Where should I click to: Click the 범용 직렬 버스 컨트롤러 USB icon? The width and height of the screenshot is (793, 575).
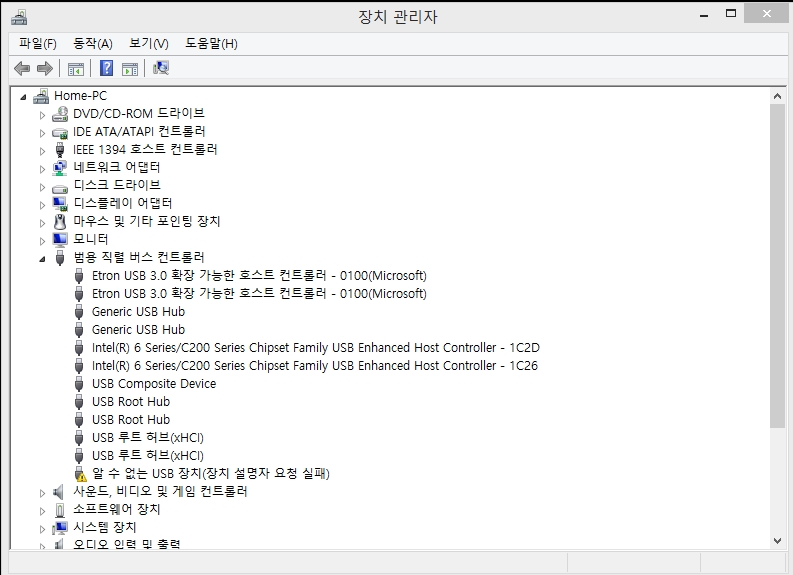pyautogui.click(x=60, y=257)
